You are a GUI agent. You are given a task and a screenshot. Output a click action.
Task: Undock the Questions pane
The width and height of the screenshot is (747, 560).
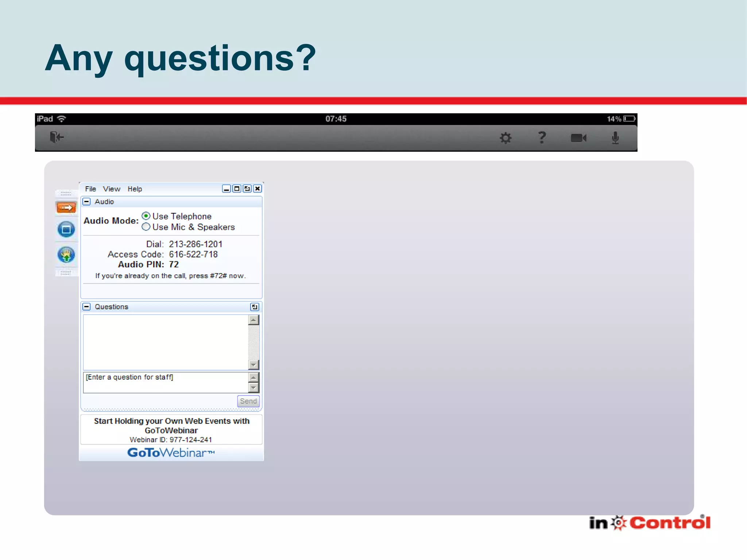tap(255, 307)
